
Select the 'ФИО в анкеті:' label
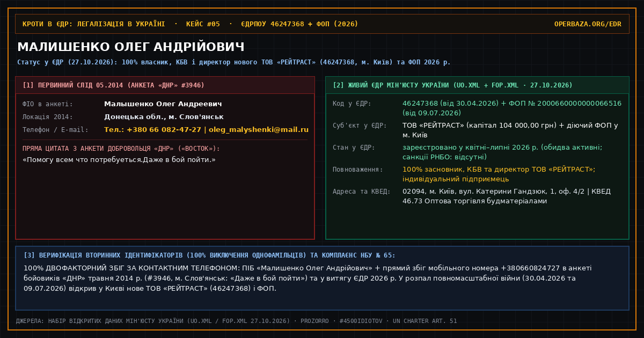(x=48, y=104)
